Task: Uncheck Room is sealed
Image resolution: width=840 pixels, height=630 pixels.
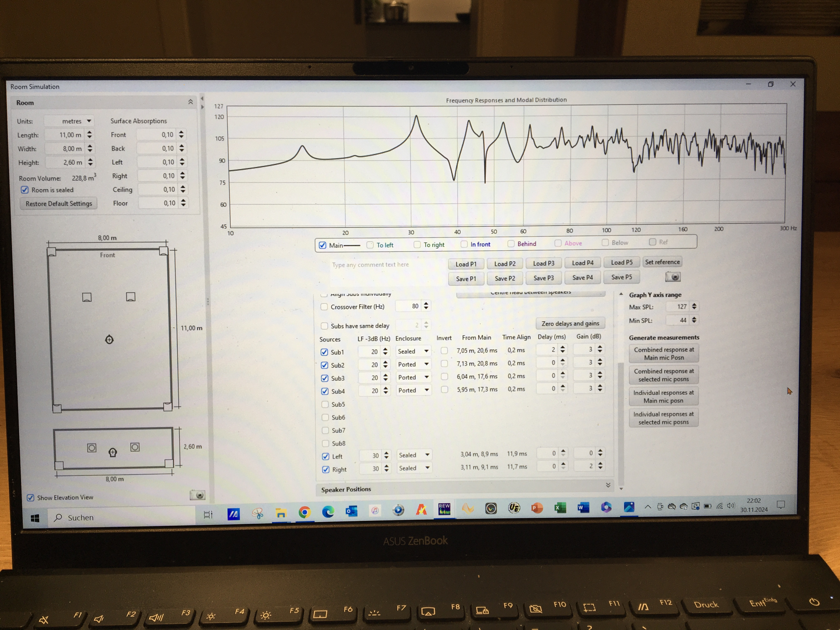Action: [25, 190]
